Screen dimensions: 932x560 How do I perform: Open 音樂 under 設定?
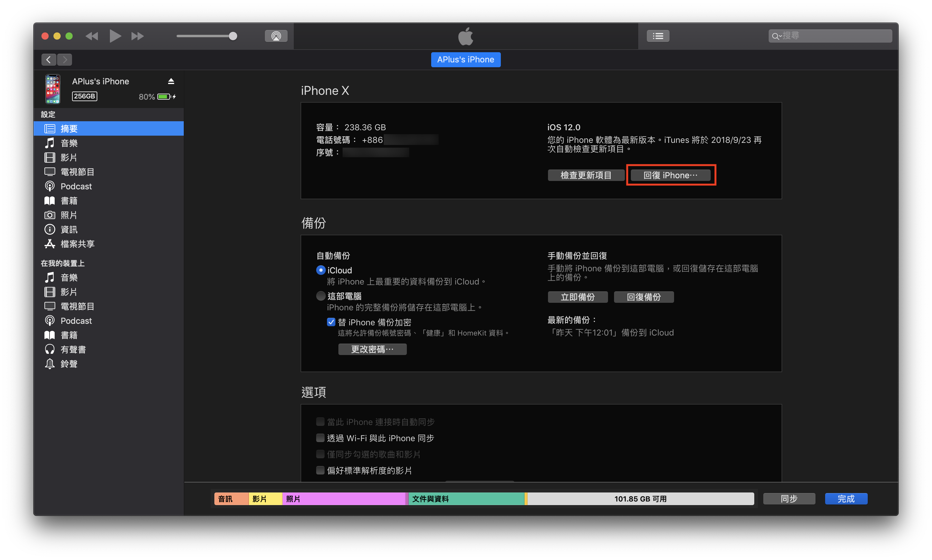(x=109, y=143)
